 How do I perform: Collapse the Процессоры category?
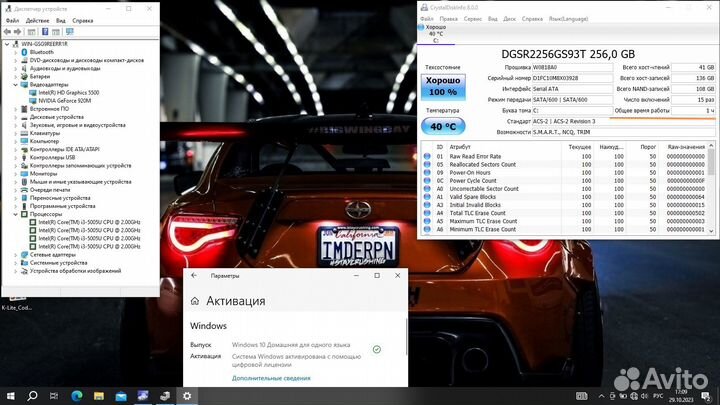[x=16, y=214]
